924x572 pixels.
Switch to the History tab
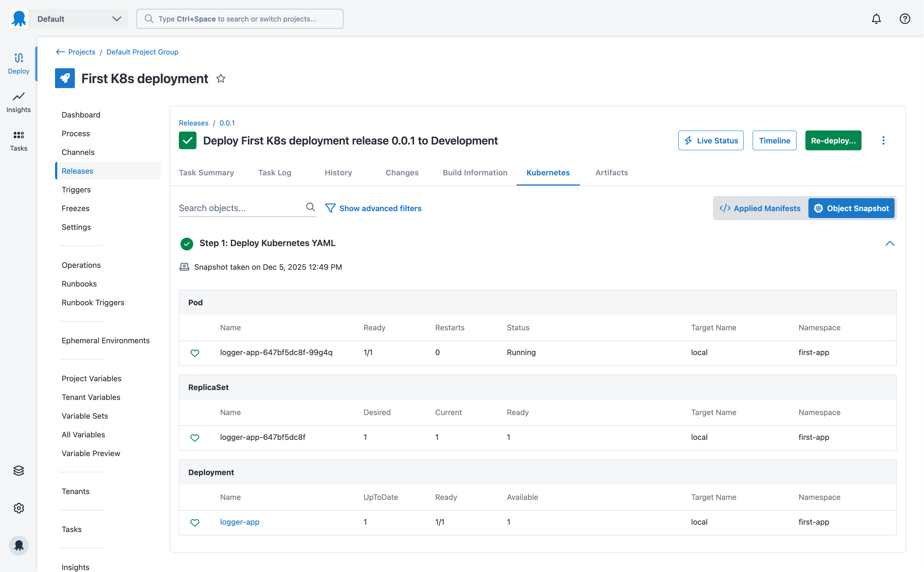click(x=338, y=173)
